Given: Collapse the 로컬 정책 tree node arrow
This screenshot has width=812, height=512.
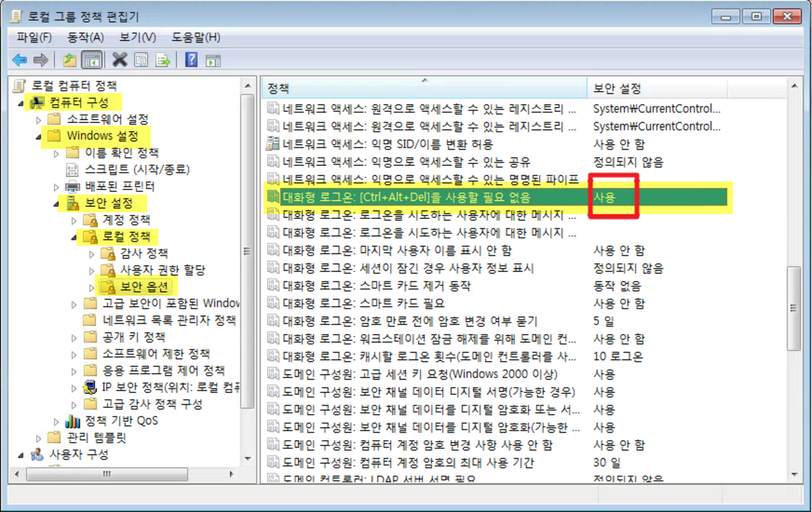Looking at the screenshot, I should 75,237.
